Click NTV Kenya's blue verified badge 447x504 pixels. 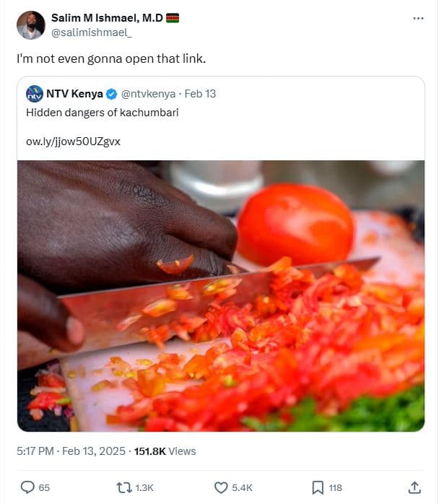pos(112,94)
